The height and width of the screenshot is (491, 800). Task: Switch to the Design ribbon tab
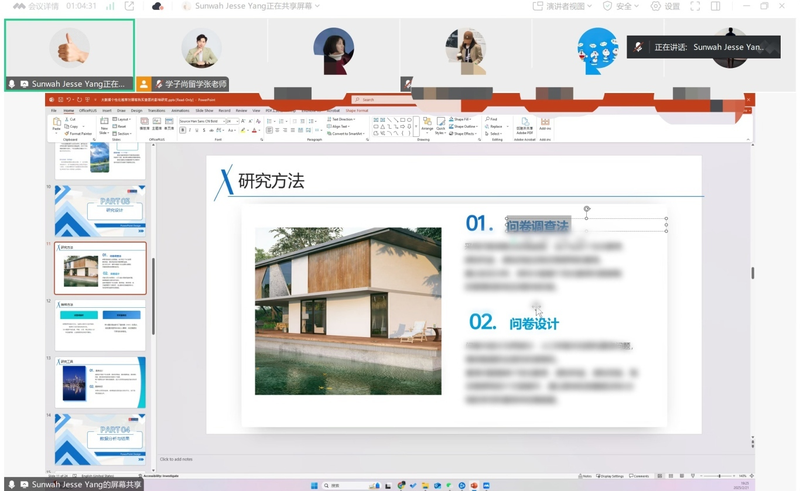(137, 111)
